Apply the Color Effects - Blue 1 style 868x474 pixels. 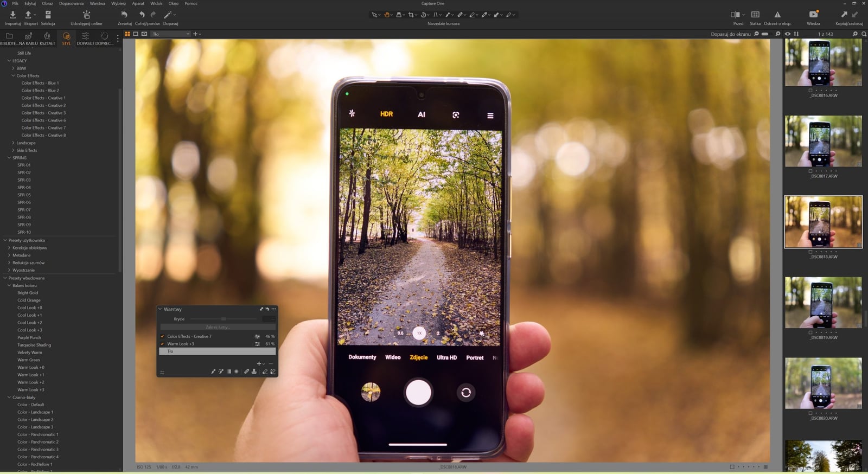[40, 83]
